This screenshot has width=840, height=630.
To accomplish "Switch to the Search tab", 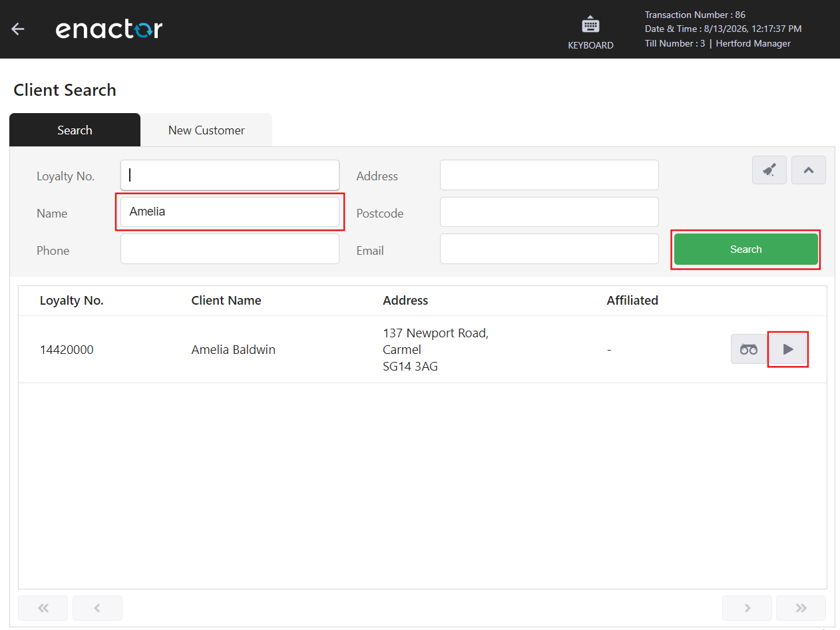I will pyautogui.click(x=75, y=130).
